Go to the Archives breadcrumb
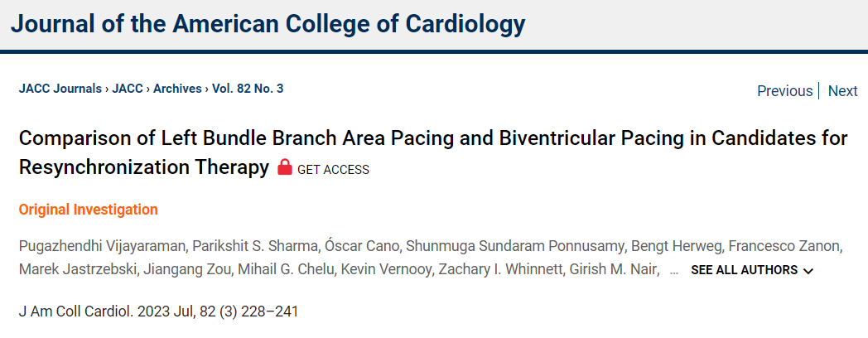 (x=177, y=89)
